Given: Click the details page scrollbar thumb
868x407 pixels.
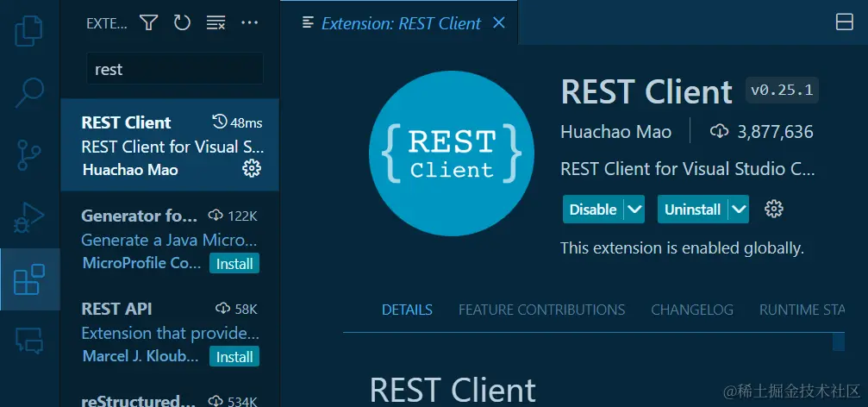Looking at the screenshot, I should [x=839, y=341].
